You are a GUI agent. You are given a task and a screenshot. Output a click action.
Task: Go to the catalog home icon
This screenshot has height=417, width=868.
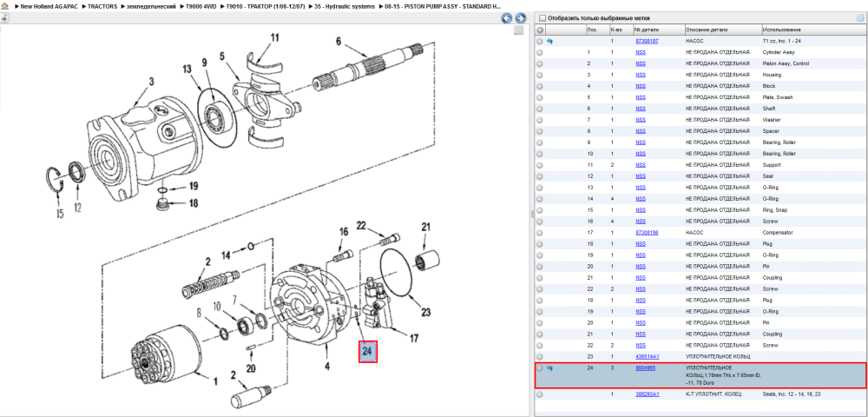4,5
